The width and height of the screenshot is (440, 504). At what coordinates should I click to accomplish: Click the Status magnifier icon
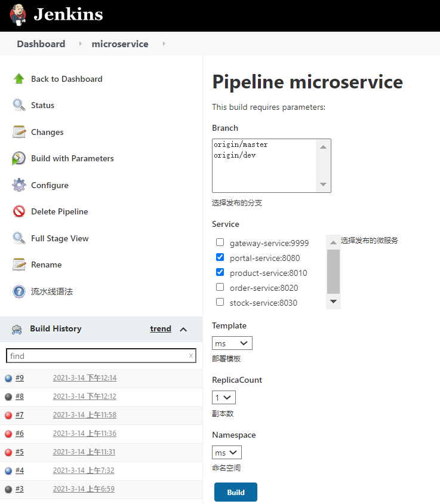click(x=19, y=105)
